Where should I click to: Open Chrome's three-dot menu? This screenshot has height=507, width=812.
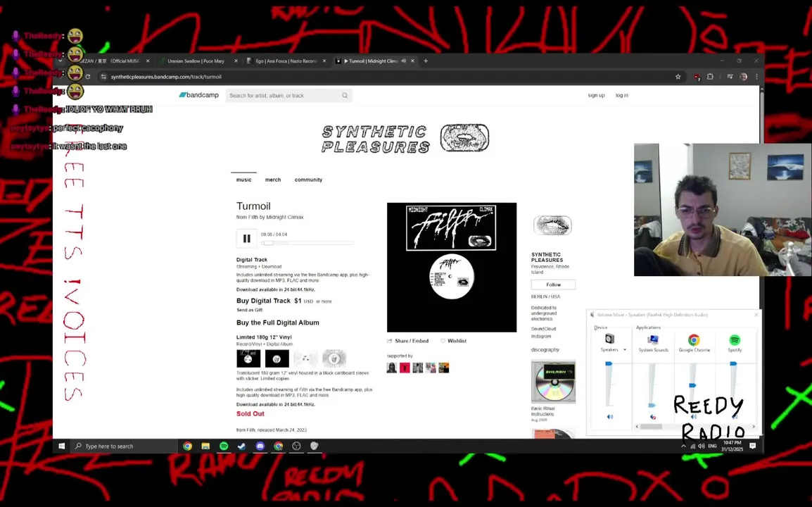[x=756, y=77]
